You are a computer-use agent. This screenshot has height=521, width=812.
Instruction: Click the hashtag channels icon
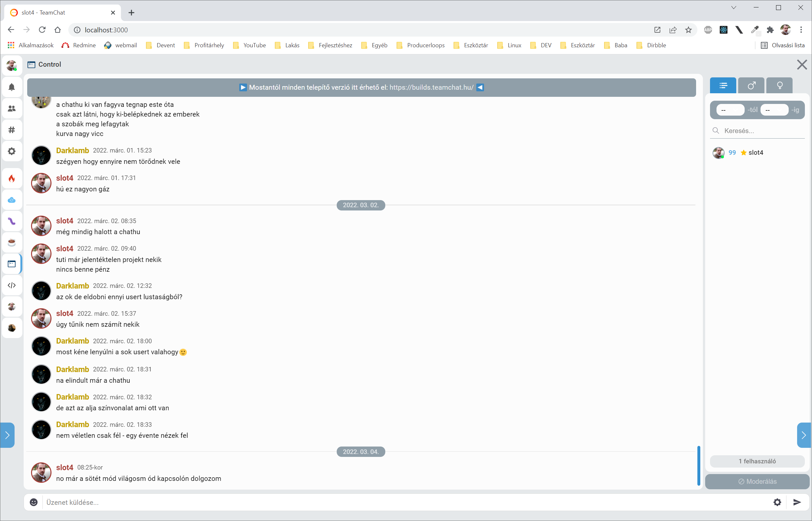(x=12, y=130)
